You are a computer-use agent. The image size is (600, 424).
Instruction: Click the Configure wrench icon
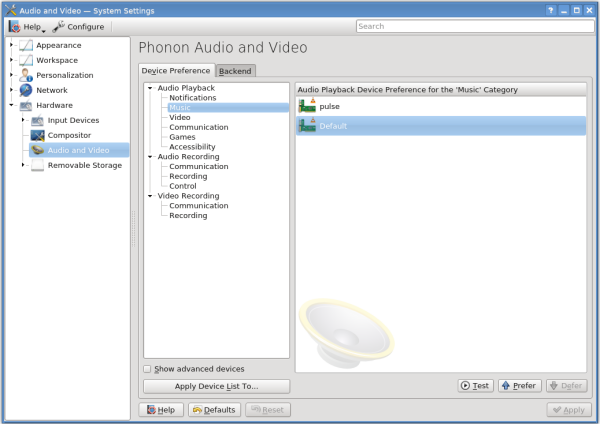coord(59,26)
